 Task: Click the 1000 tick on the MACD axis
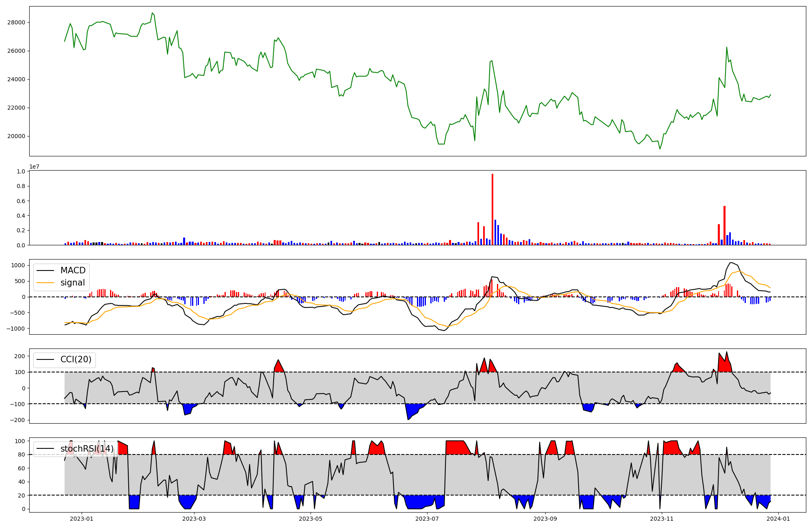17,265
